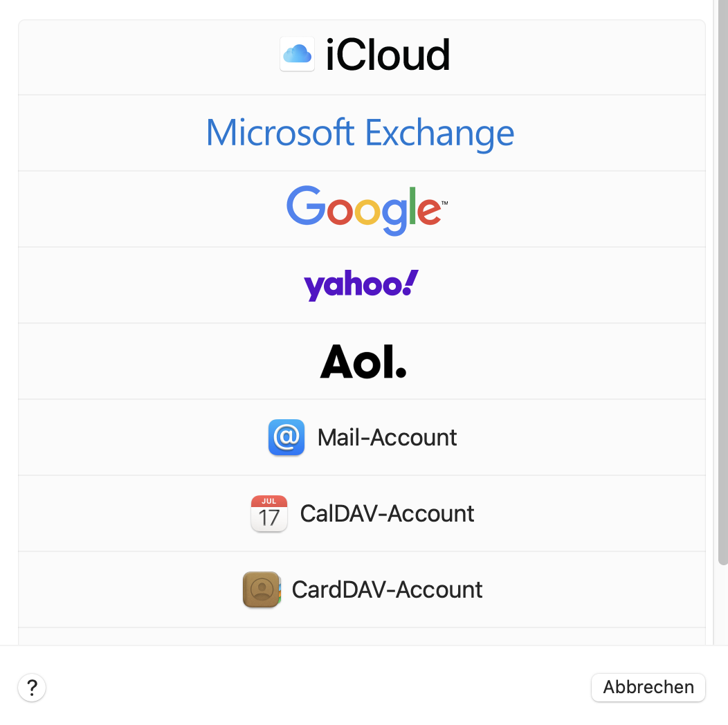Pick the purple yahoo! logo

tap(361, 284)
